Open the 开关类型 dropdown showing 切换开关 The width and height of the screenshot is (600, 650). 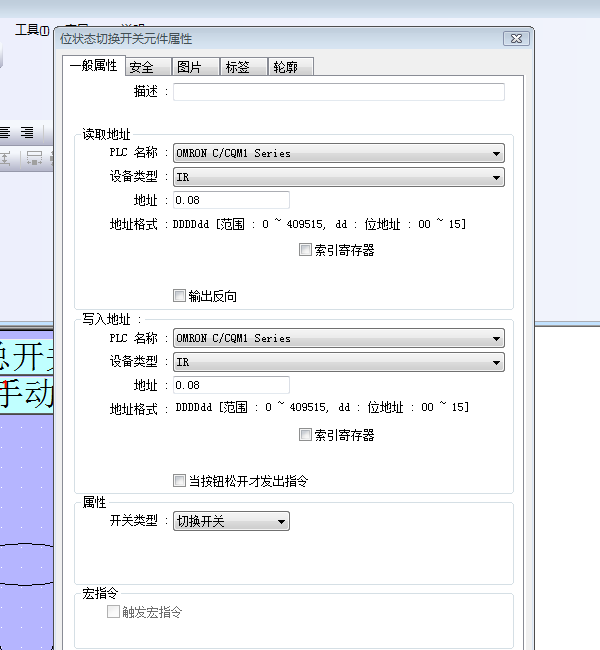coord(282,521)
